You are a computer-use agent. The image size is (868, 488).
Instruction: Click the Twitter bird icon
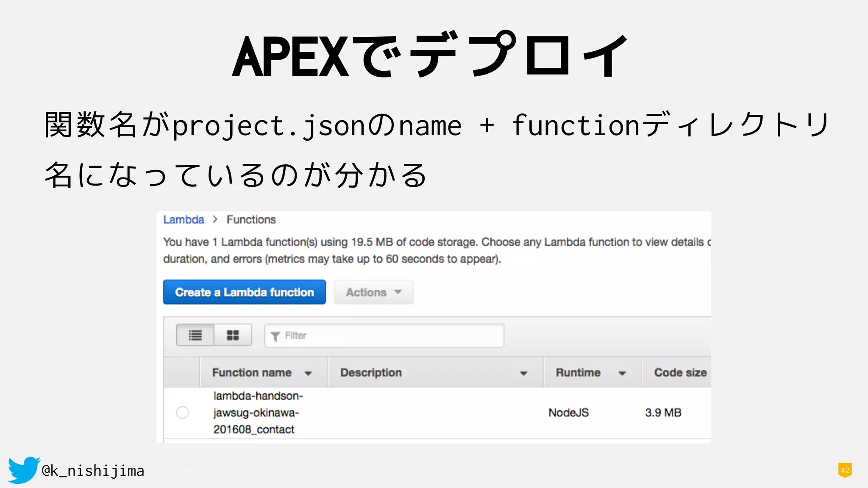click(23, 470)
